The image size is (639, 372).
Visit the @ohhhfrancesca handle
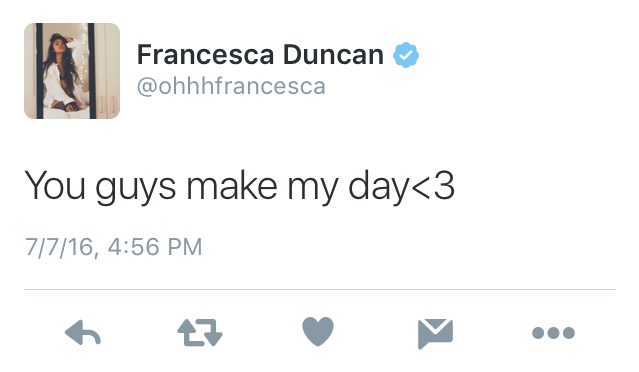coord(231,86)
